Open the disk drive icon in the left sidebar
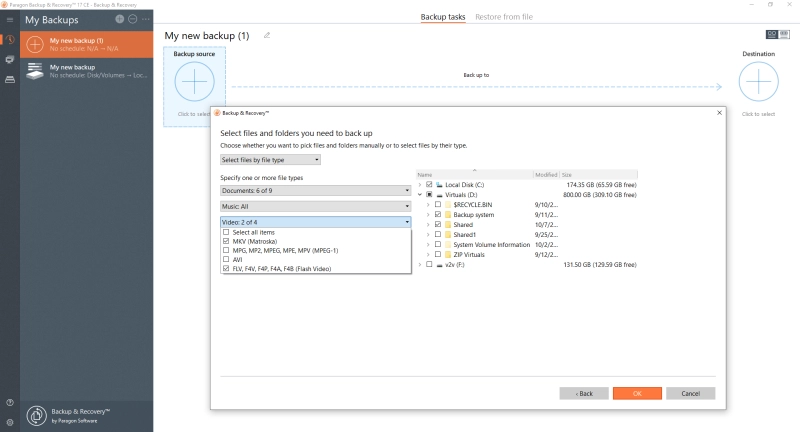800x432 pixels. (10, 80)
